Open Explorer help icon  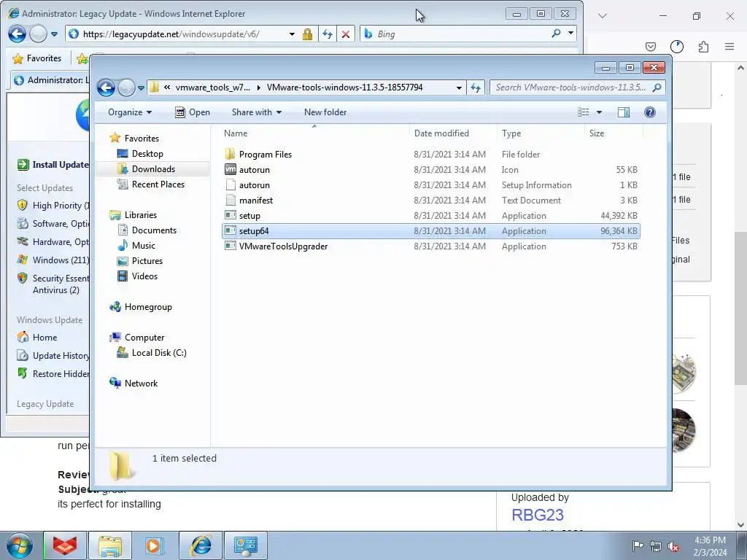coord(649,112)
